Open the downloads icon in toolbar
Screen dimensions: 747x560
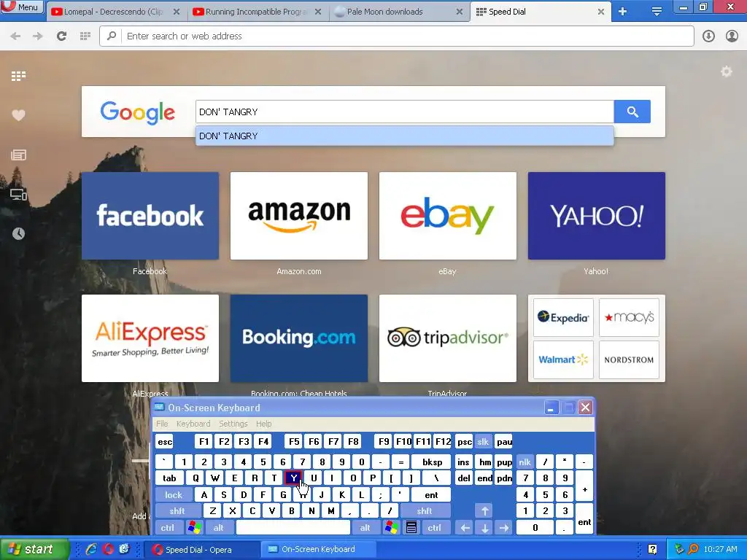tap(708, 36)
